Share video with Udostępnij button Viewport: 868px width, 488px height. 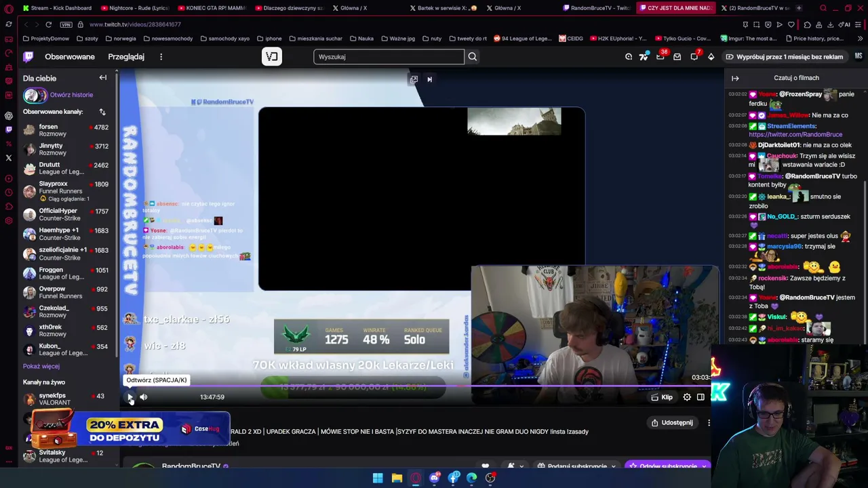pyautogui.click(x=672, y=423)
